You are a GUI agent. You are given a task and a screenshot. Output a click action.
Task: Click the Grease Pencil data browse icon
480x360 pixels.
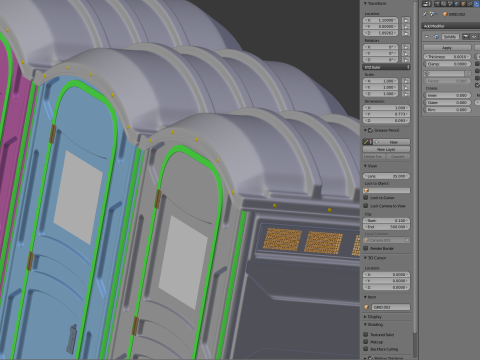tap(367, 142)
